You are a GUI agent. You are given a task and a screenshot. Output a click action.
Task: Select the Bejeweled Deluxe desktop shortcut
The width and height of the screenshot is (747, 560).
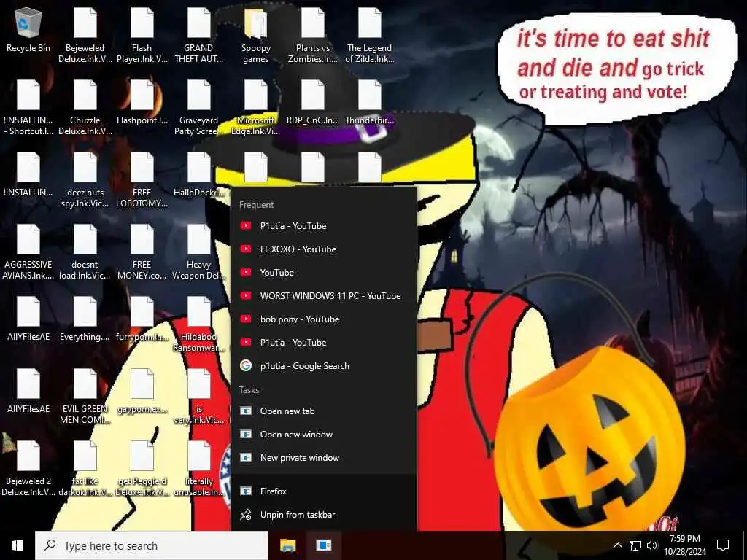85,36
